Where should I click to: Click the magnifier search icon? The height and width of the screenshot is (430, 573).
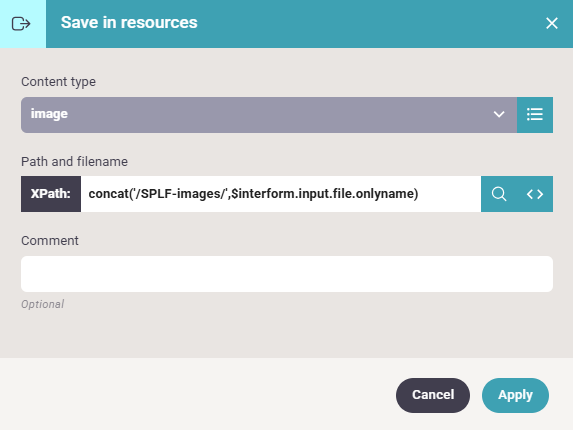pyautogui.click(x=499, y=194)
